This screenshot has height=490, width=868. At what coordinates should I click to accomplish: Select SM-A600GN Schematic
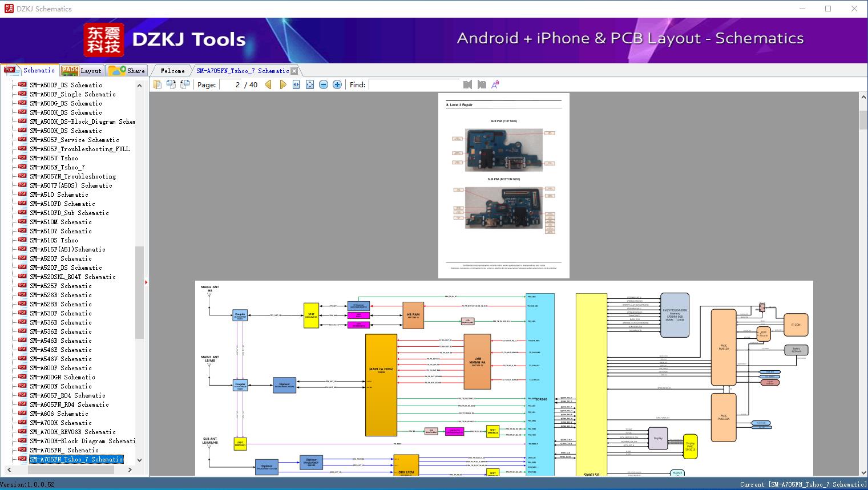(62, 377)
